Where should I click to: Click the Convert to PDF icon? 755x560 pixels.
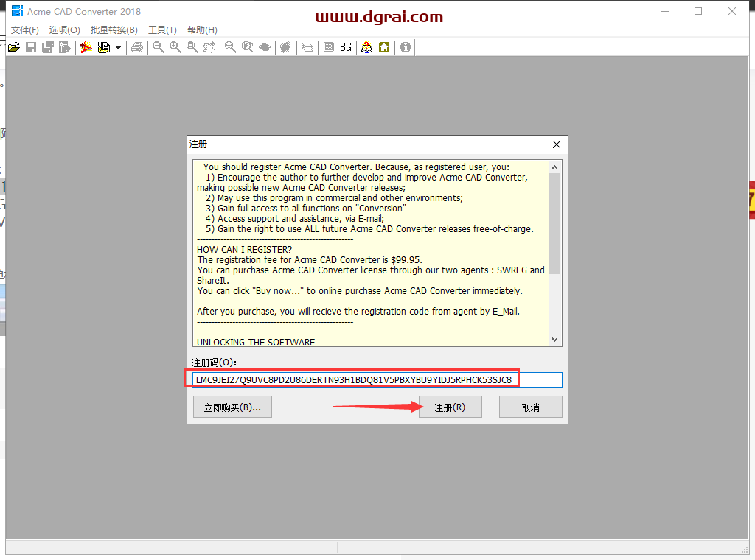point(86,47)
